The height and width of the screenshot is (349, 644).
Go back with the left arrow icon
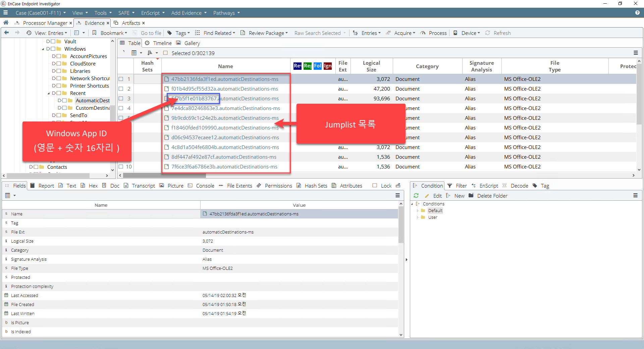(6, 33)
